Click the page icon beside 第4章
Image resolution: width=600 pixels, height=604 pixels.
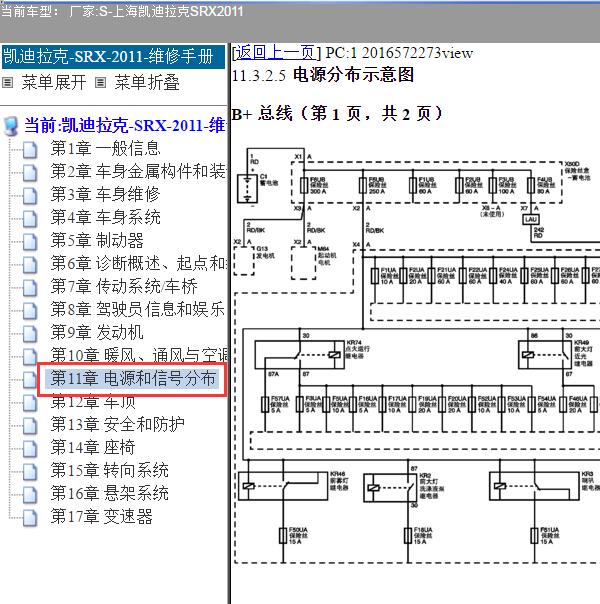(x=30, y=219)
